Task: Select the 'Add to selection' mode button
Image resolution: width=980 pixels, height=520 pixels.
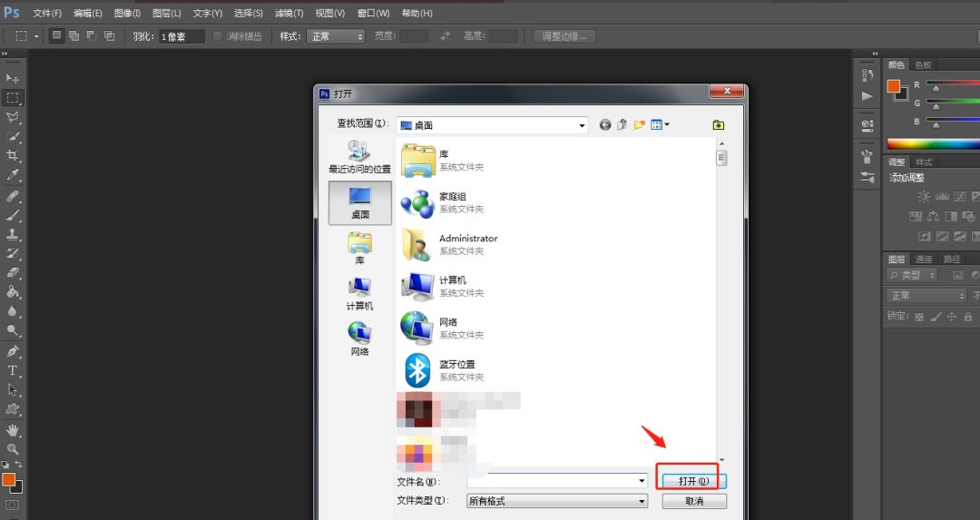Action: tap(73, 36)
